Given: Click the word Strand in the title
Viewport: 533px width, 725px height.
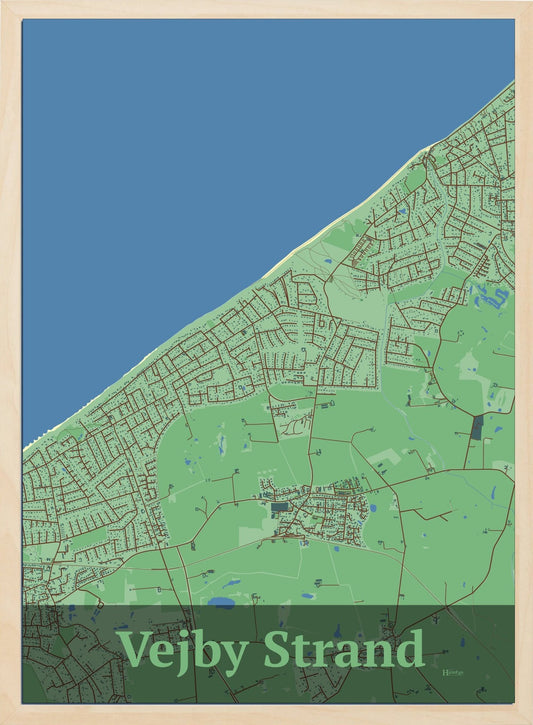Looking at the screenshot, I should (343, 647).
